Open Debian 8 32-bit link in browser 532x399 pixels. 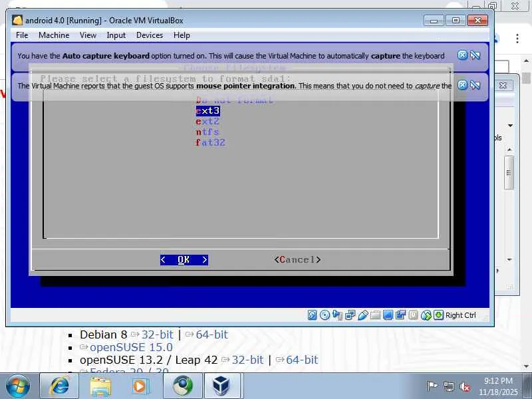click(157, 334)
